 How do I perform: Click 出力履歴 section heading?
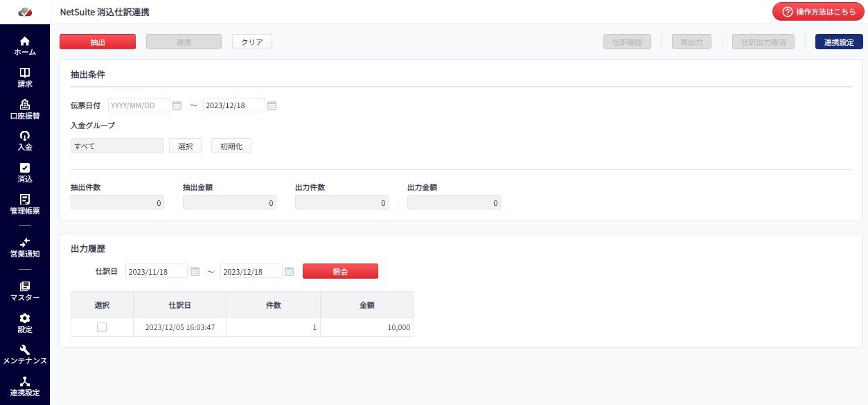coord(88,248)
